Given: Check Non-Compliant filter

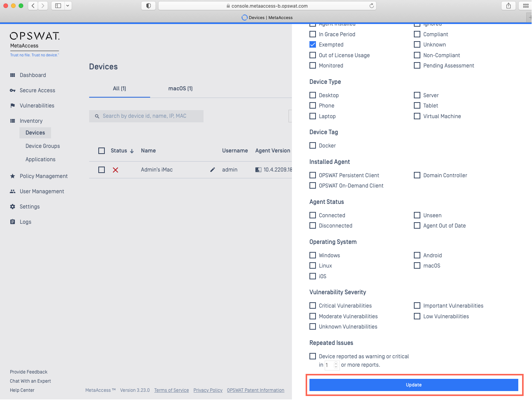Looking at the screenshot, I should coord(417,55).
